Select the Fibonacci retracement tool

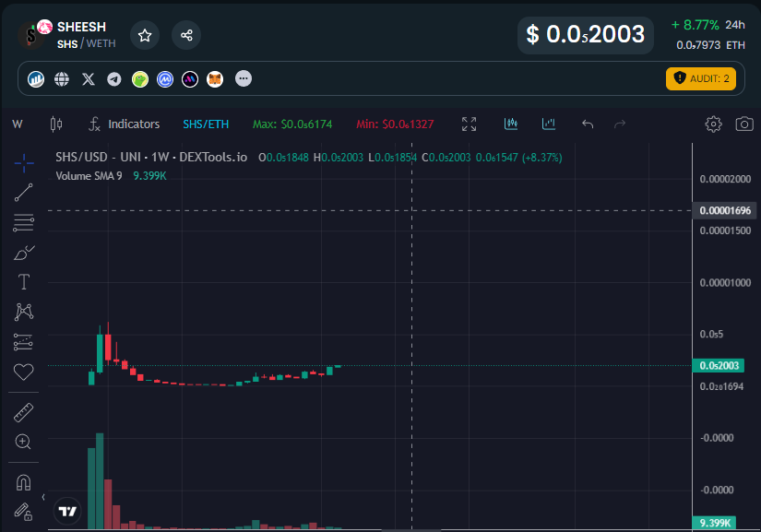[x=24, y=222]
